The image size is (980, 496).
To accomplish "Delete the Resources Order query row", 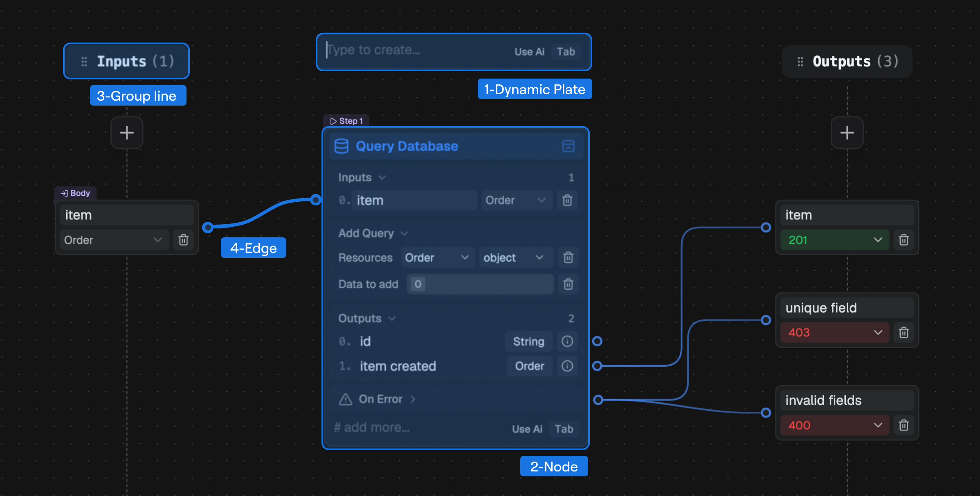I will 568,258.
